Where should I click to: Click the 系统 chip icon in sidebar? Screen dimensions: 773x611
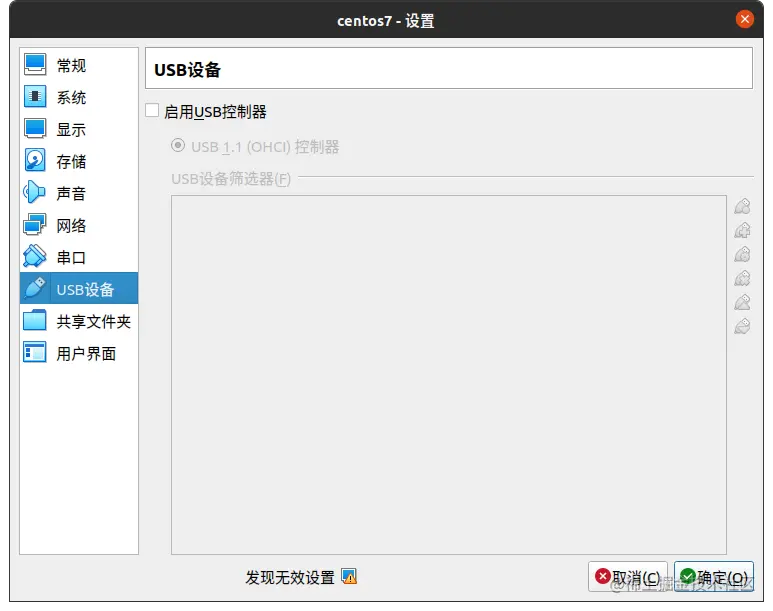click(x=35, y=97)
